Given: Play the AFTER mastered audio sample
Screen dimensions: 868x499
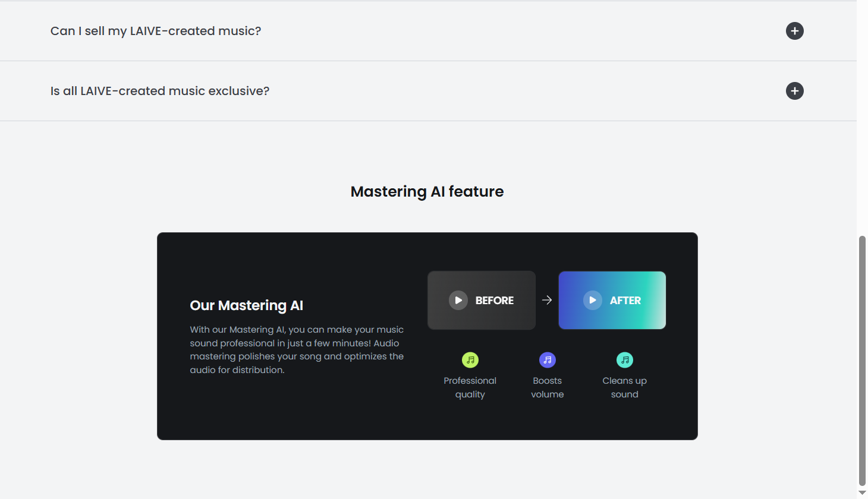Looking at the screenshot, I should coord(592,301).
